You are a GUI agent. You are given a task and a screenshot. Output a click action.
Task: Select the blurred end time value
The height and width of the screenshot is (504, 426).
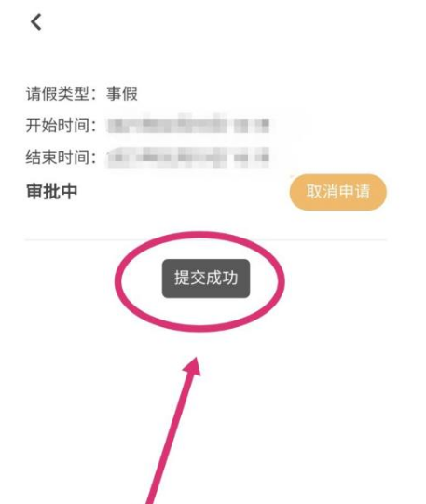point(187,157)
